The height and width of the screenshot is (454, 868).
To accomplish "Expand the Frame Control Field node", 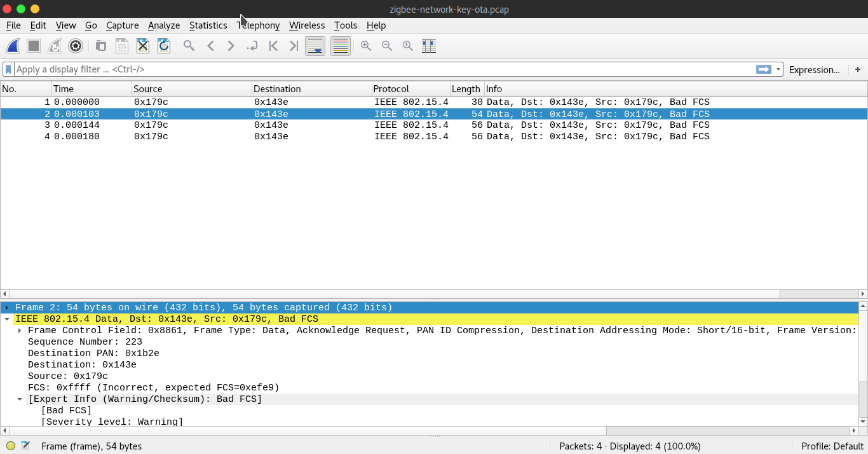I will coord(20,331).
